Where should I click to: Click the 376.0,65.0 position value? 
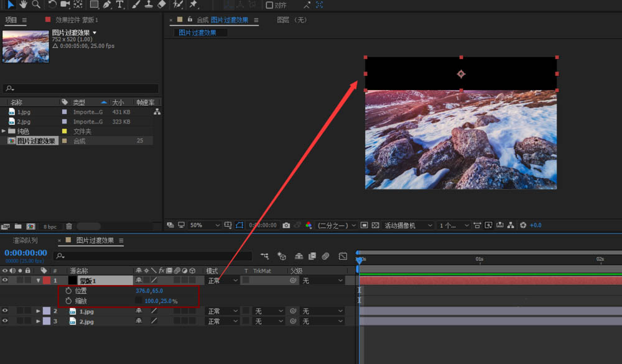pos(149,291)
